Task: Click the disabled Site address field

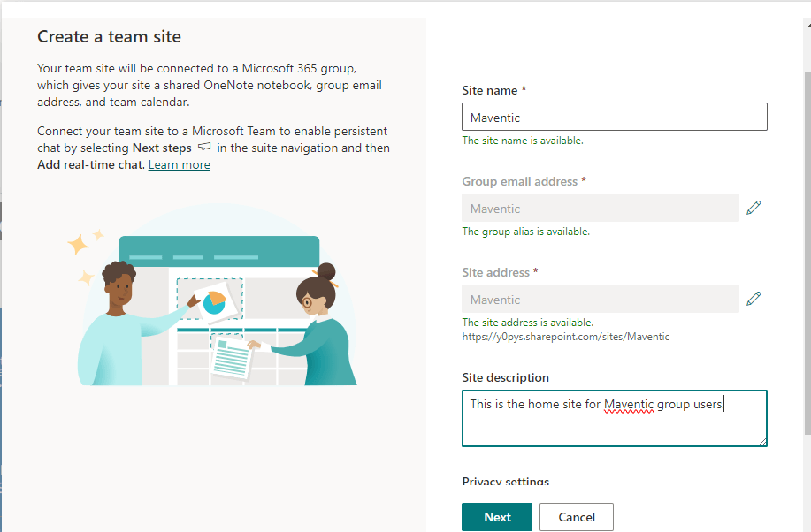Action: 600,298
